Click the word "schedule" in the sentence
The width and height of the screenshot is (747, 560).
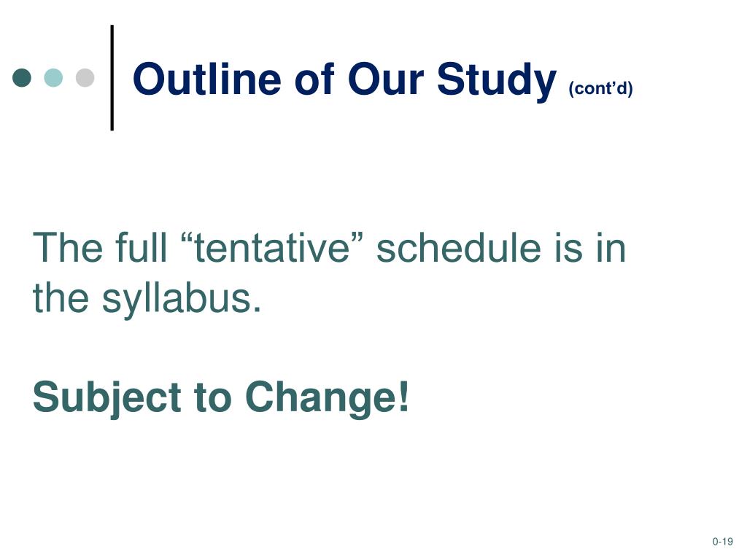click(x=459, y=248)
